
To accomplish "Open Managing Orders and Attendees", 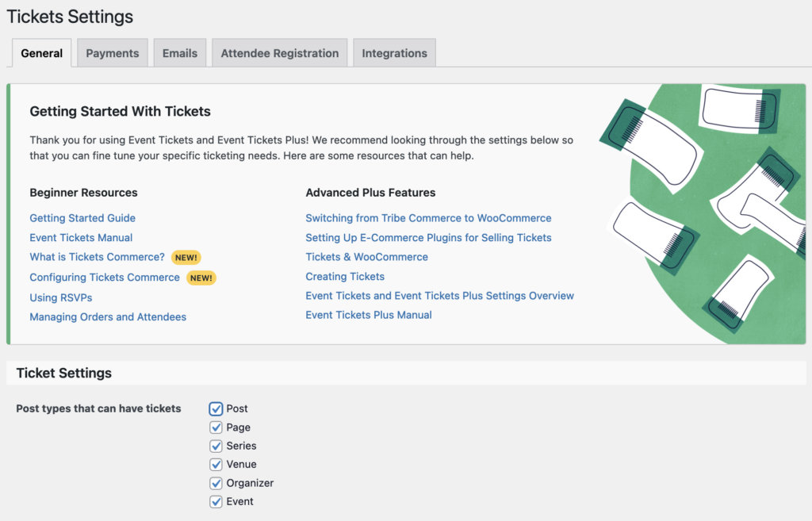I will point(108,316).
